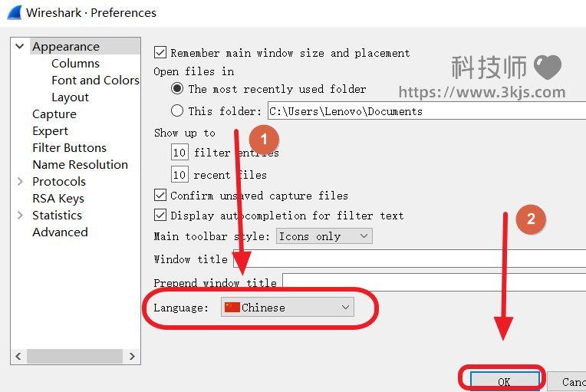
Task: Expand the Protocols tree node
Action: [x=20, y=182]
